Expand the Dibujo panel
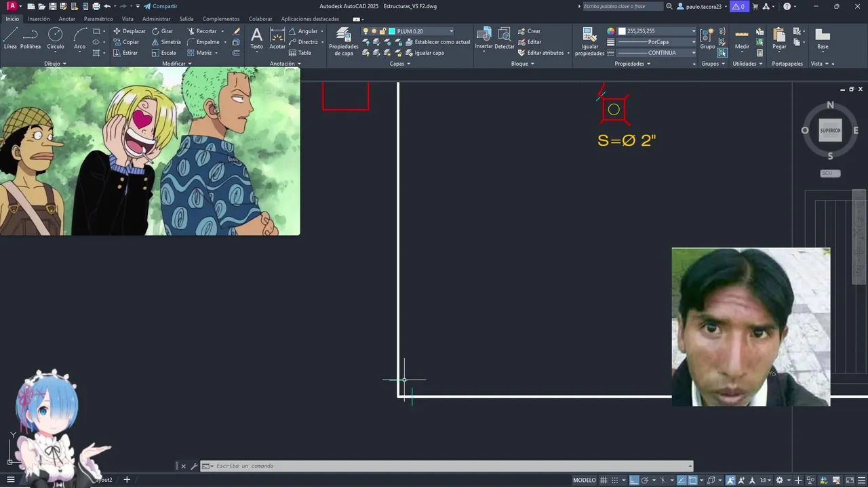Viewport: 868px width, 488px height. tap(55, 64)
